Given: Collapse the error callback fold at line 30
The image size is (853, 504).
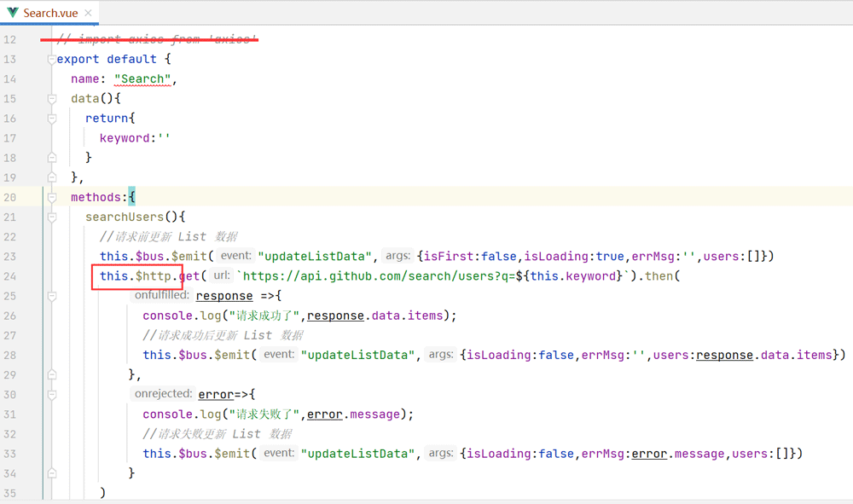Looking at the screenshot, I should tap(52, 395).
